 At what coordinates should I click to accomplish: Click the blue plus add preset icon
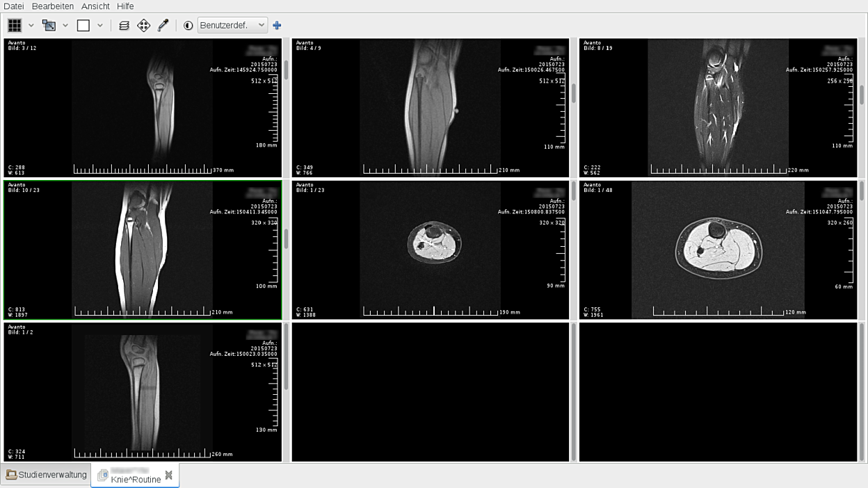pos(277,26)
